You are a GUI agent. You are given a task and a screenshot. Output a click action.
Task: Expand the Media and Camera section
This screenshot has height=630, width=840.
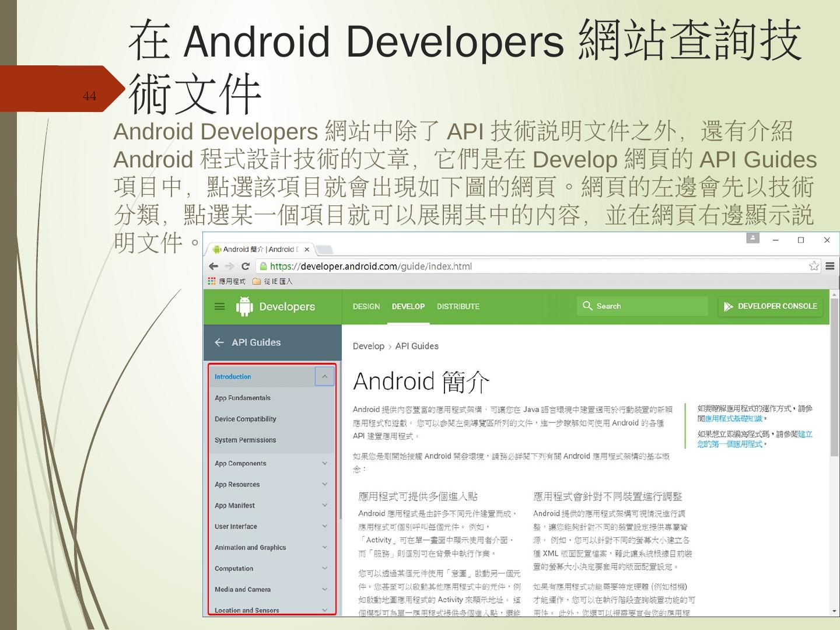(325, 589)
